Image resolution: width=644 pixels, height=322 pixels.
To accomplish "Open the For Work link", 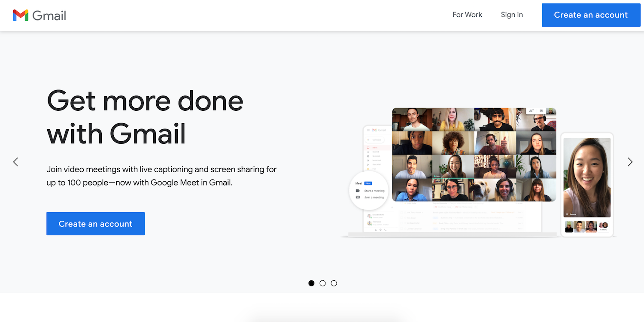I will (x=467, y=15).
